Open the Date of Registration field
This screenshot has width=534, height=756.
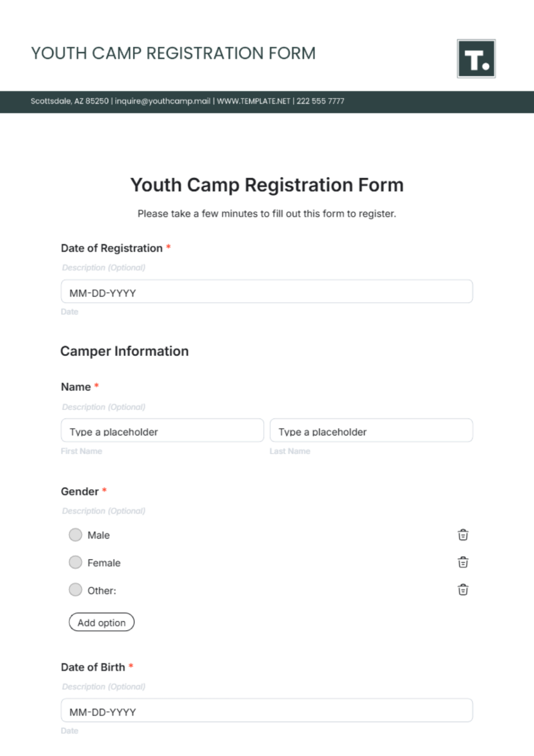pos(267,292)
